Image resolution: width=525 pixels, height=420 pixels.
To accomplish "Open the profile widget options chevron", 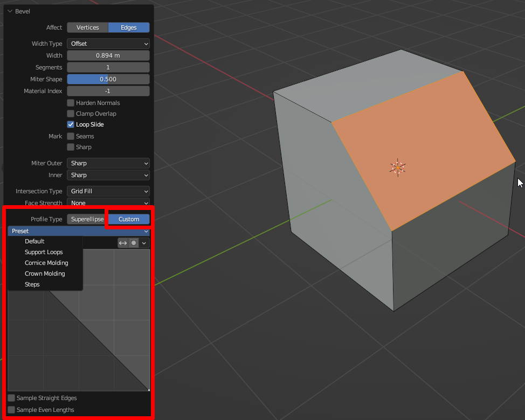I will (144, 243).
